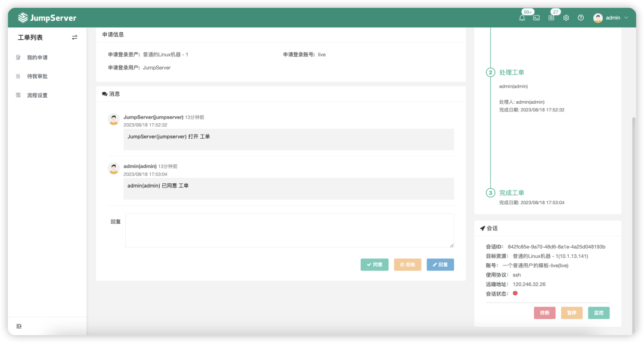Click the 监控 session button
This screenshot has height=343, width=644.
(x=599, y=313)
